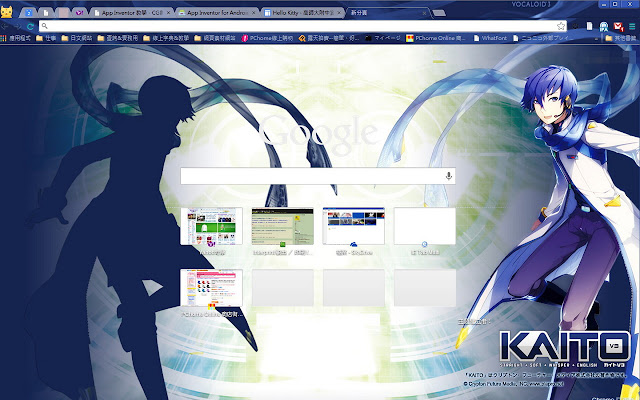Open the Chrome hamburger menu
Viewport: 640px width, 400px height.
click(632, 27)
